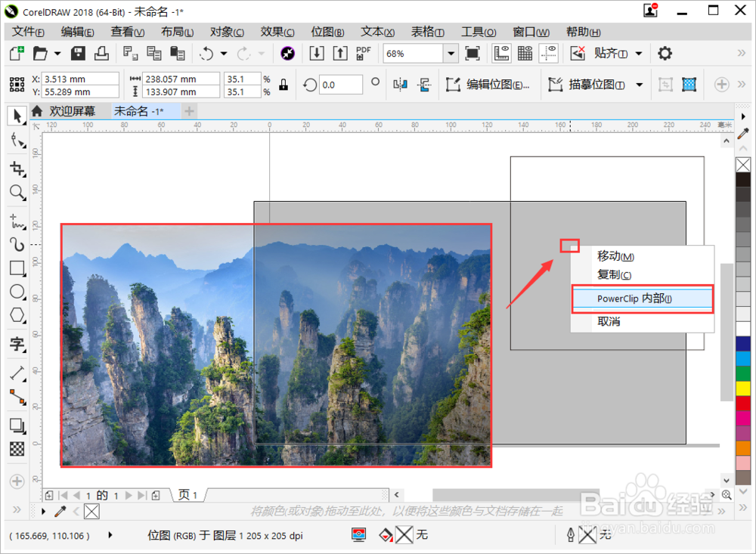Viewport: 756px width, 554px height.
Task: Expand the 描摹位图 dropdown arrow
Action: (x=640, y=85)
